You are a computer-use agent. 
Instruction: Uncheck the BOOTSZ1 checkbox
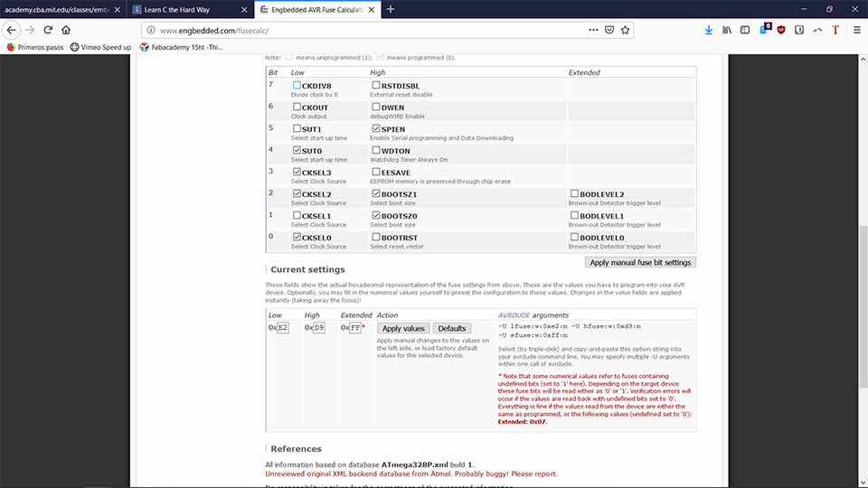376,193
